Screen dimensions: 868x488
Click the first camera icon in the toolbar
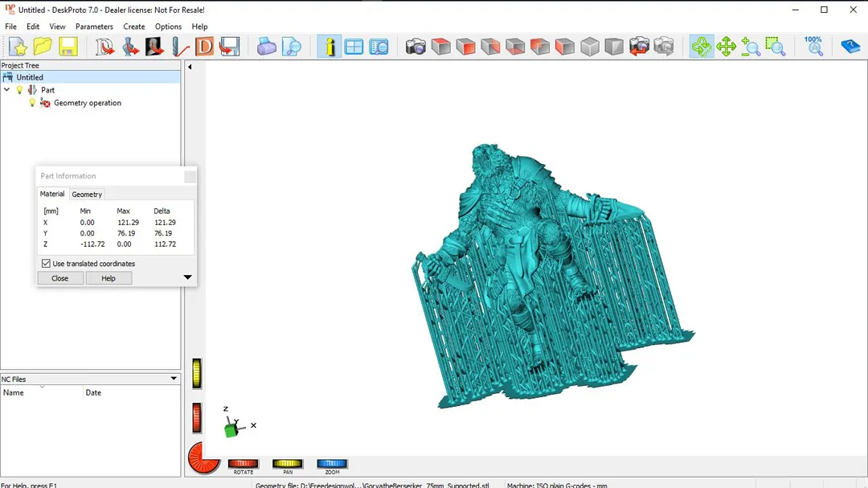click(416, 47)
